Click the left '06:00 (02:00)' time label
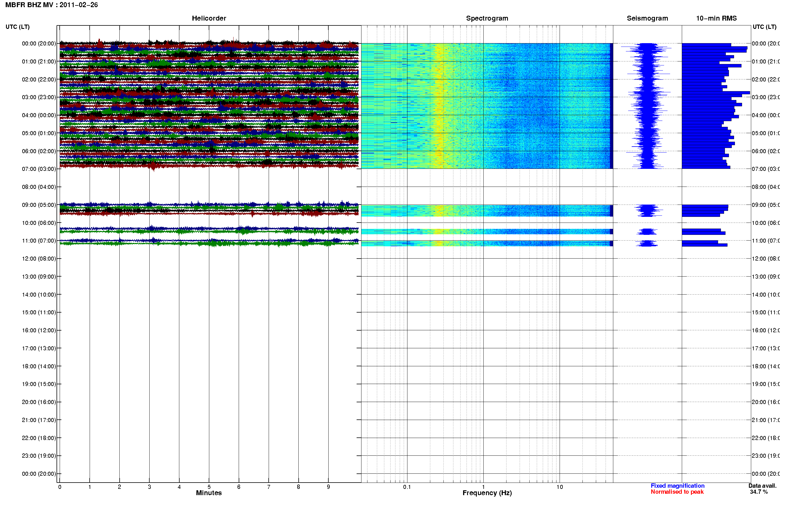 [39, 151]
